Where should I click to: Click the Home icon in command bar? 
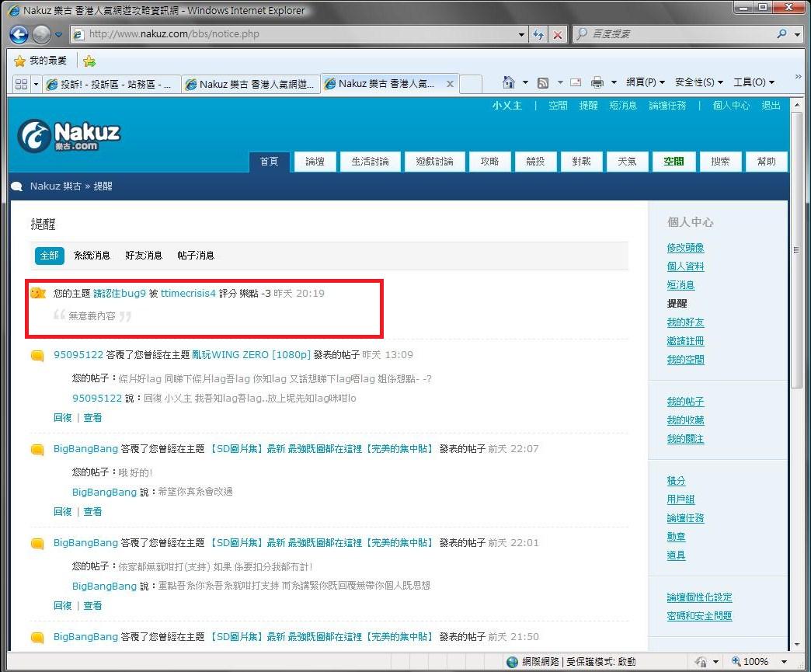click(509, 82)
